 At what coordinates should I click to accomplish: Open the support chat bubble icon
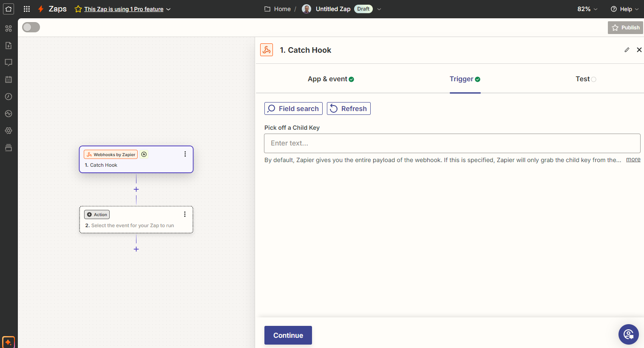coord(628,334)
